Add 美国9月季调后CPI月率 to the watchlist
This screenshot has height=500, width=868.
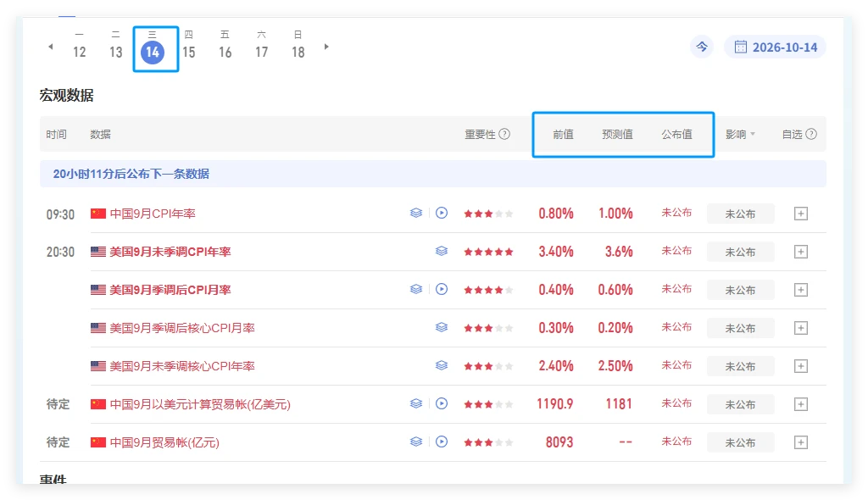pyautogui.click(x=801, y=290)
